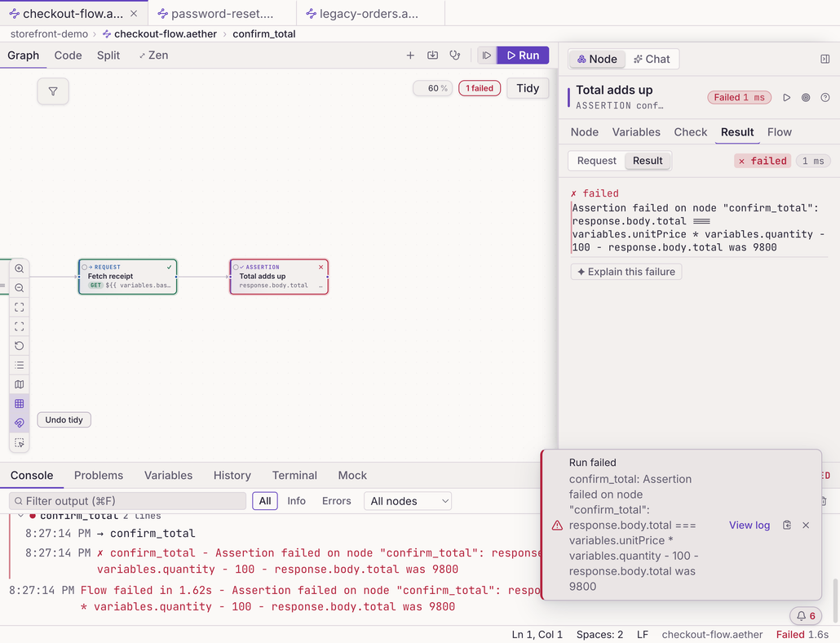Open the History panel tab
Viewport: 840px width, 643px height.
pyautogui.click(x=232, y=475)
